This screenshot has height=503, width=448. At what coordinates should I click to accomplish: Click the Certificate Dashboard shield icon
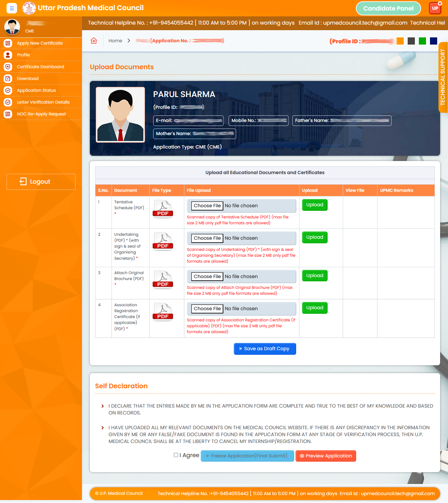8,67
